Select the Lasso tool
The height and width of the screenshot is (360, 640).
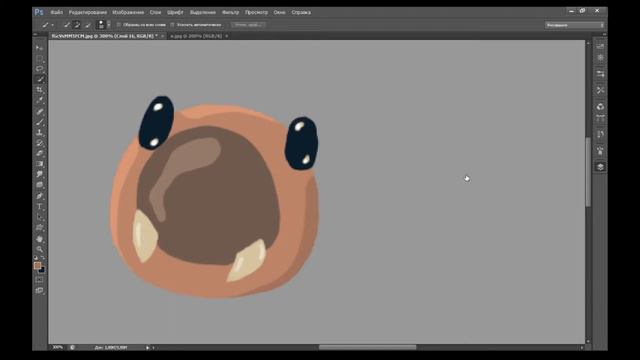tap(40, 69)
